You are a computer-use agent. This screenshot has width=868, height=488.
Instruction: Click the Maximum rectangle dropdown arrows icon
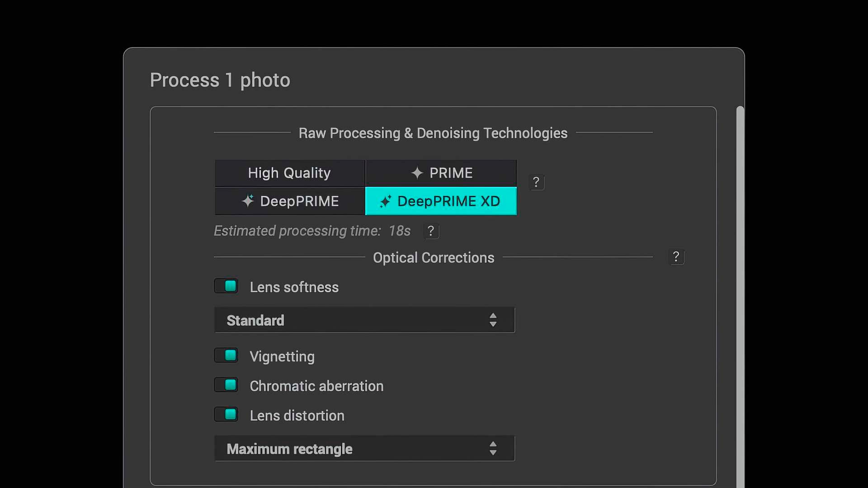pos(493,449)
